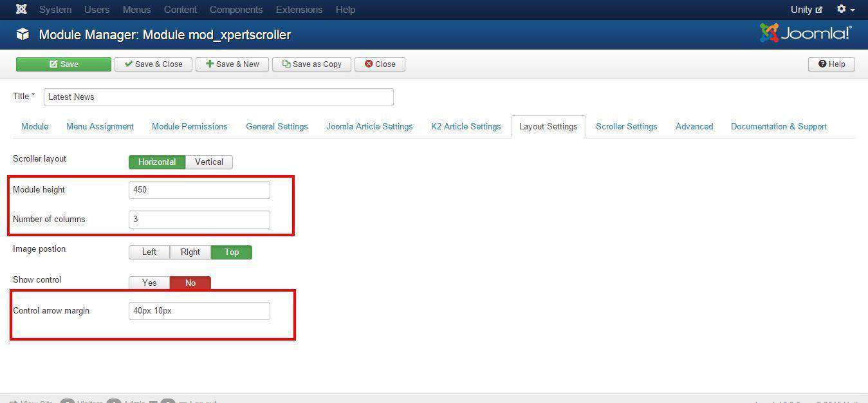Image resolution: width=868 pixels, height=403 pixels.
Task: Click the Joomla! brand logo on the right
Action: [x=805, y=33]
